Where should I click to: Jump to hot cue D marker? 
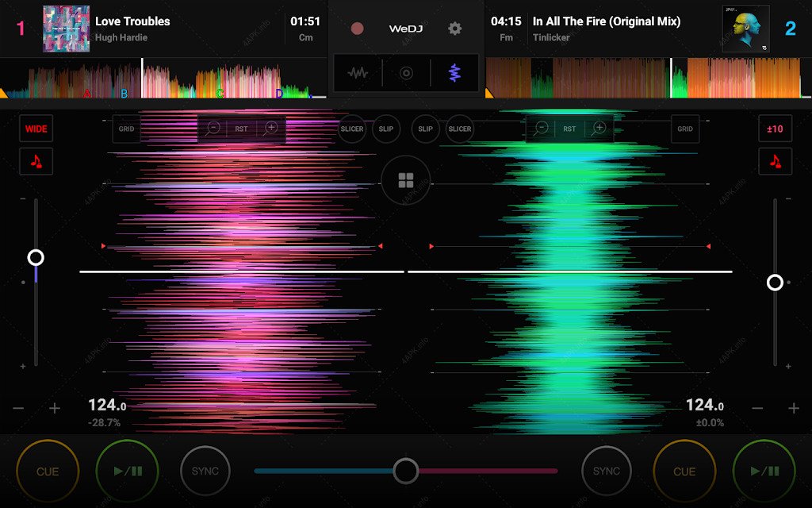279,94
